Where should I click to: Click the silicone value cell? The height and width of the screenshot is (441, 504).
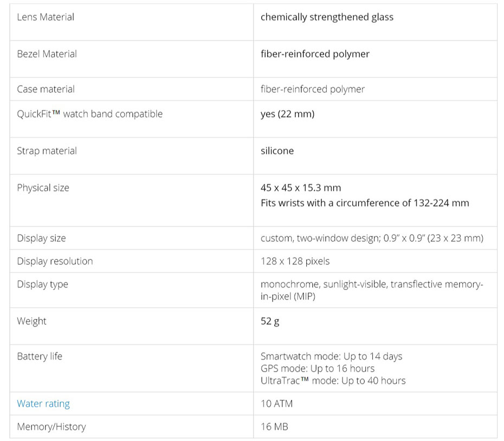click(375, 156)
